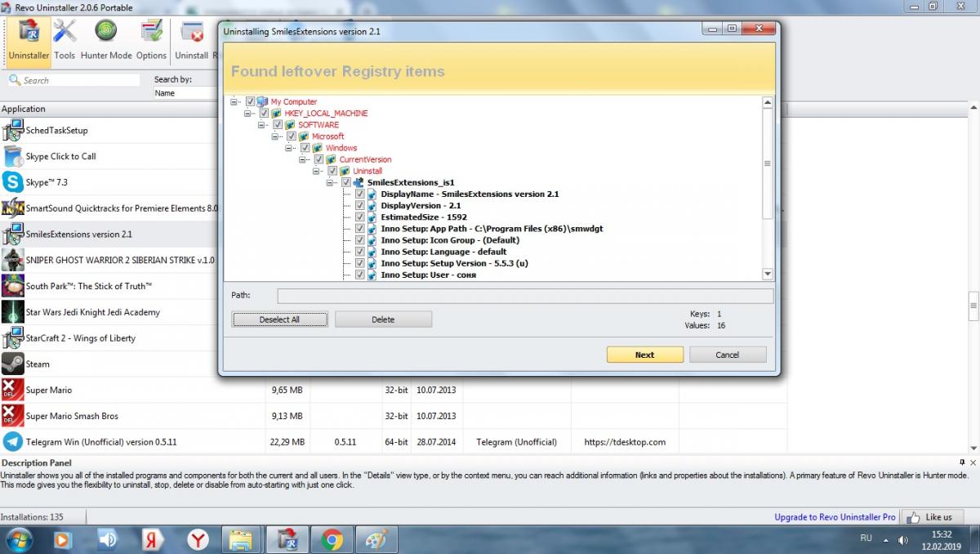Select DisplayVersion - 2.1 row
The width and height of the screenshot is (980, 554).
pyautogui.click(x=421, y=206)
